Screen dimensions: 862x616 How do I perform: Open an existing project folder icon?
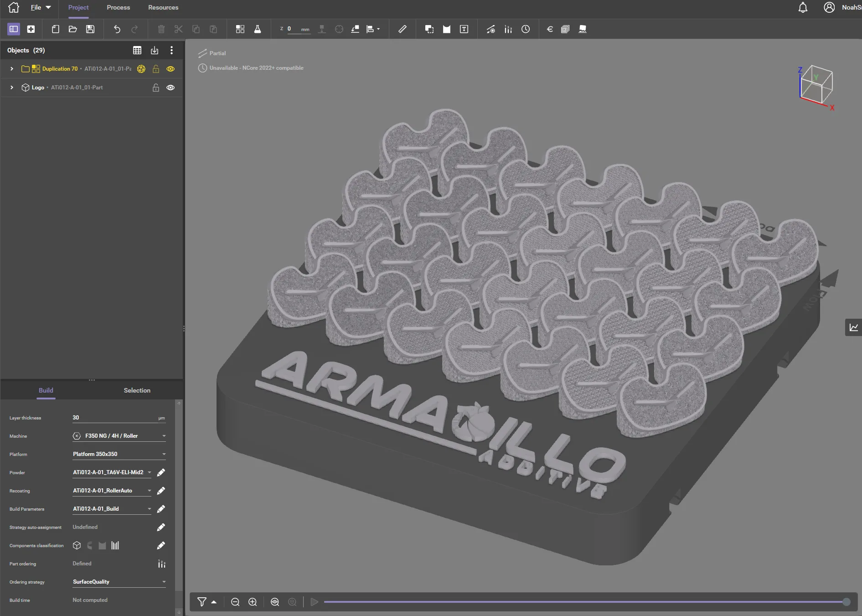[x=72, y=29]
